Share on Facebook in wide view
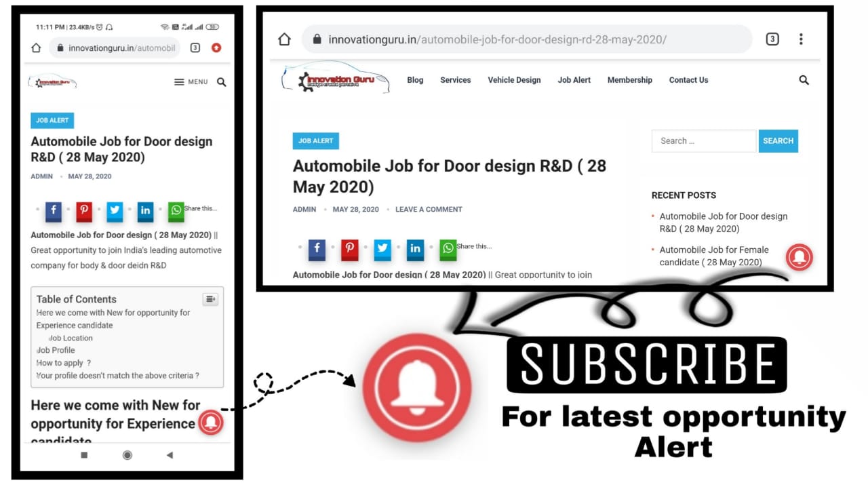This screenshot has width=868, height=485. tap(317, 249)
